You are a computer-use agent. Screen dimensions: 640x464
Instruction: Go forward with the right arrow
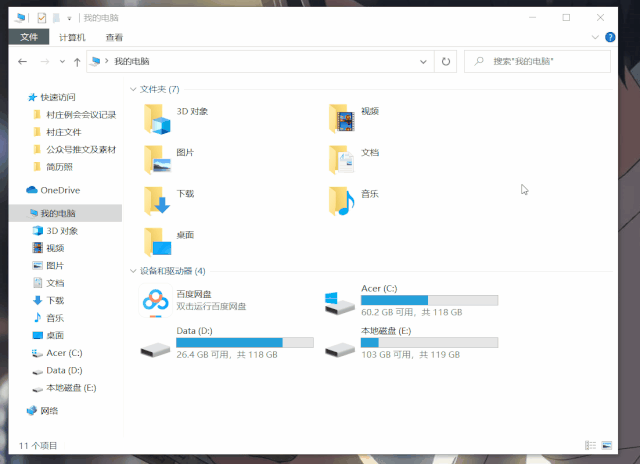45,62
